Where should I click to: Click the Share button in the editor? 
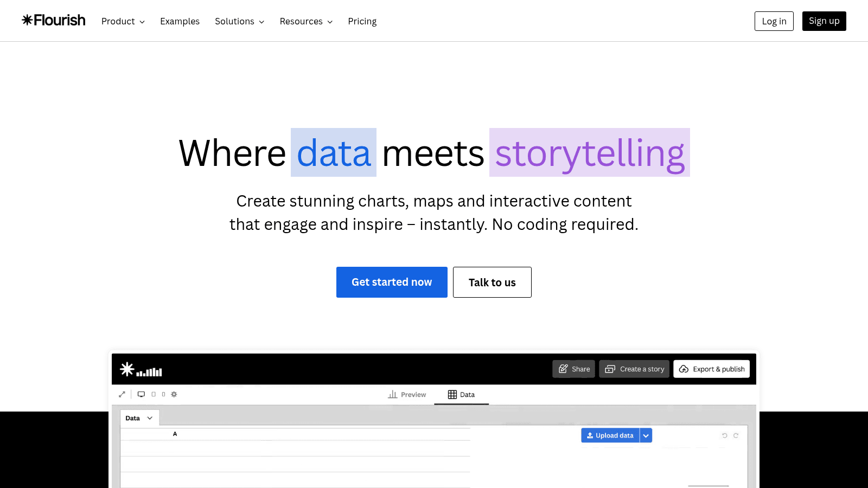[574, 369]
